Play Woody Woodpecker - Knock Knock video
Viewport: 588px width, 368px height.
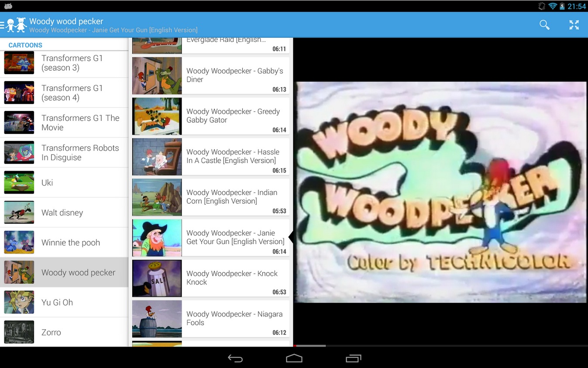click(235, 278)
